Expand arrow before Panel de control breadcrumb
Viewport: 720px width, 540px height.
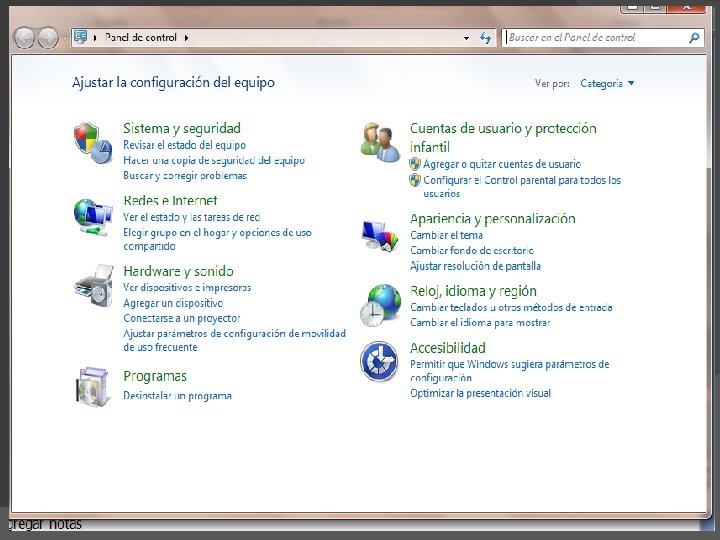pos(95,38)
